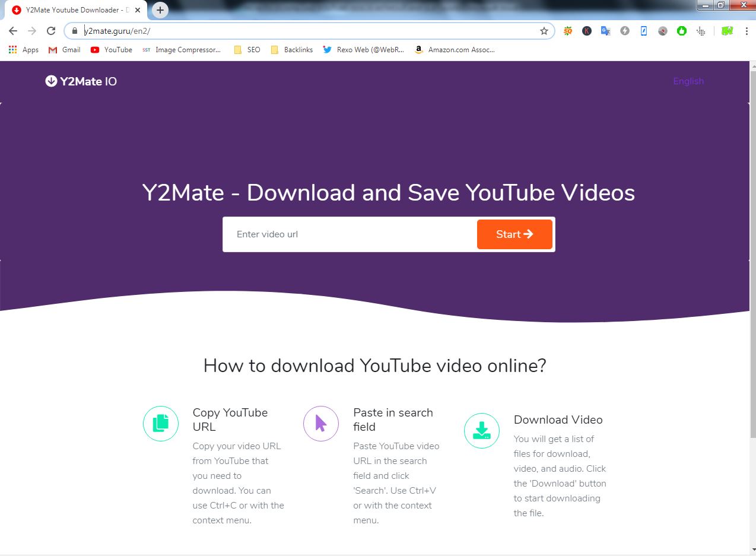
Task: Click the grey circle red-cap extension icon
Action: click(663, 31)
